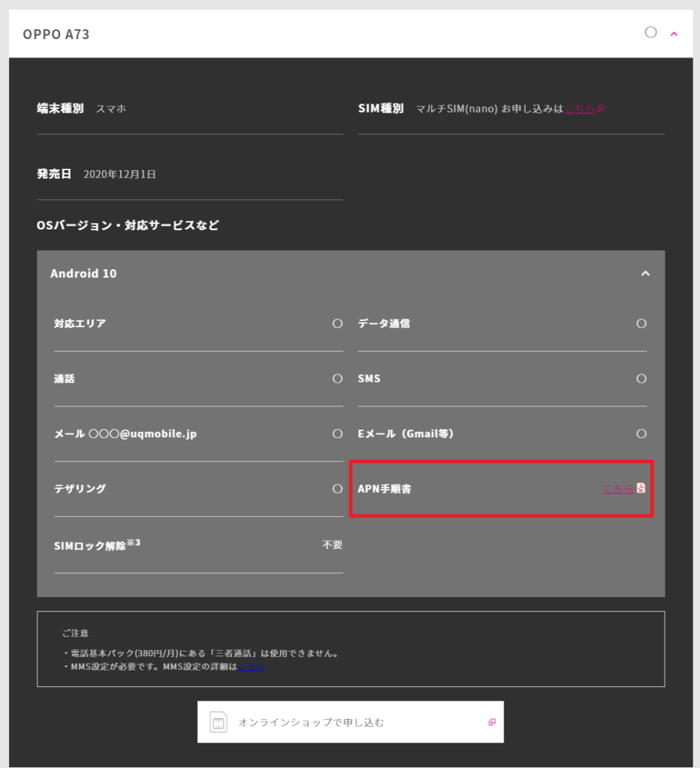Click the 発売日 label
This screenshot has width=700, height=768.
click(54, 174)
